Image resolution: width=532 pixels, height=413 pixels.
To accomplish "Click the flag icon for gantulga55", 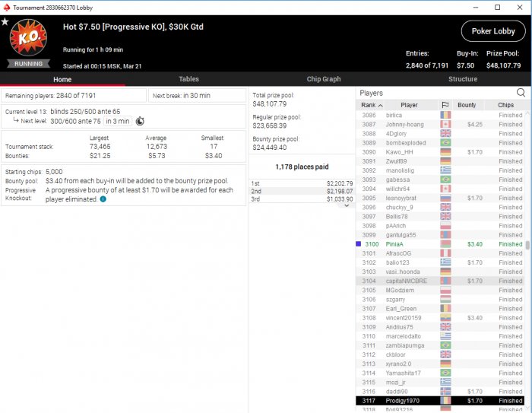I will 445,235.
